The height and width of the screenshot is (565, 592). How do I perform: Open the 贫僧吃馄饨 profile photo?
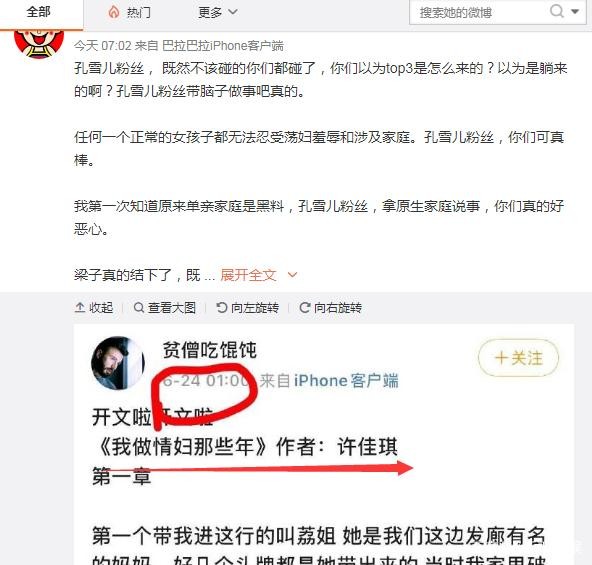click(118, 363)
